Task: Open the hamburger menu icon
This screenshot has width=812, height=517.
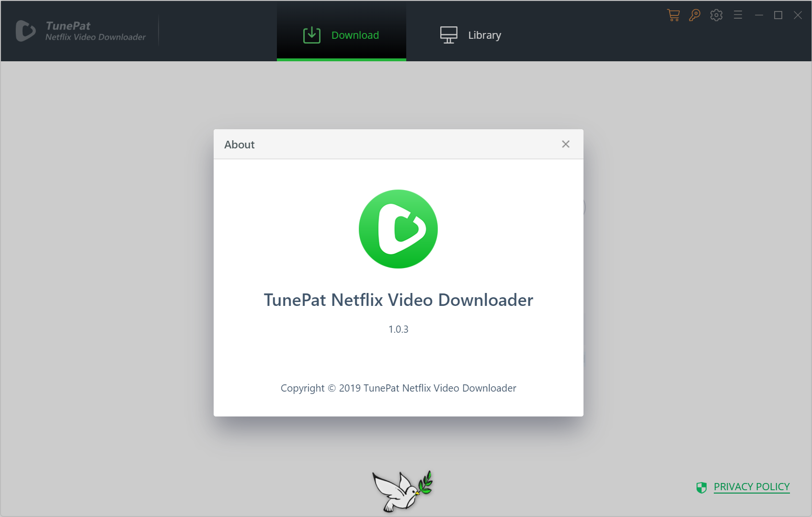Action: pyautogui.click(x=738, y=15)
